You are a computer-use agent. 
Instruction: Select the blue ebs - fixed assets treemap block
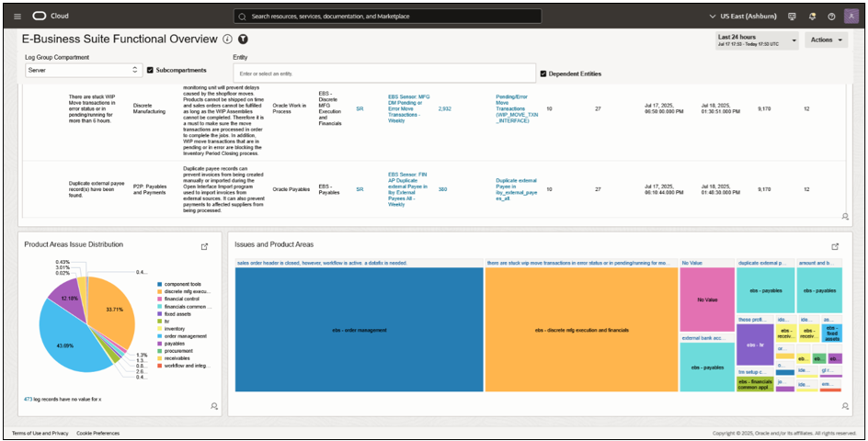pos(832,334)
